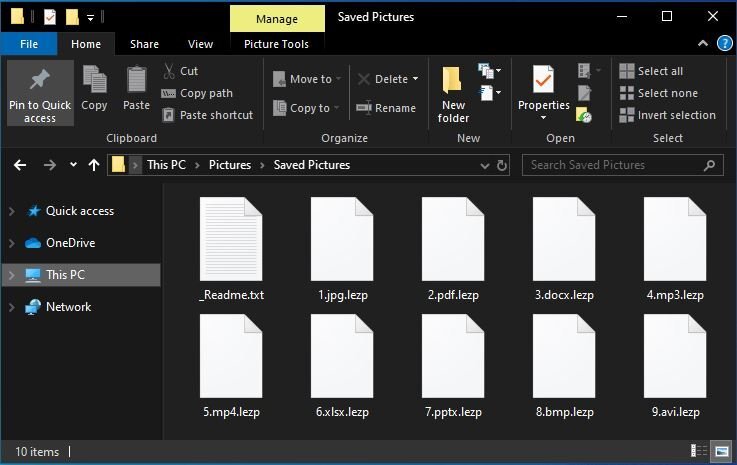Expand the OneDrive tree node
Viewport: 737px width, 465px height.
12,243
